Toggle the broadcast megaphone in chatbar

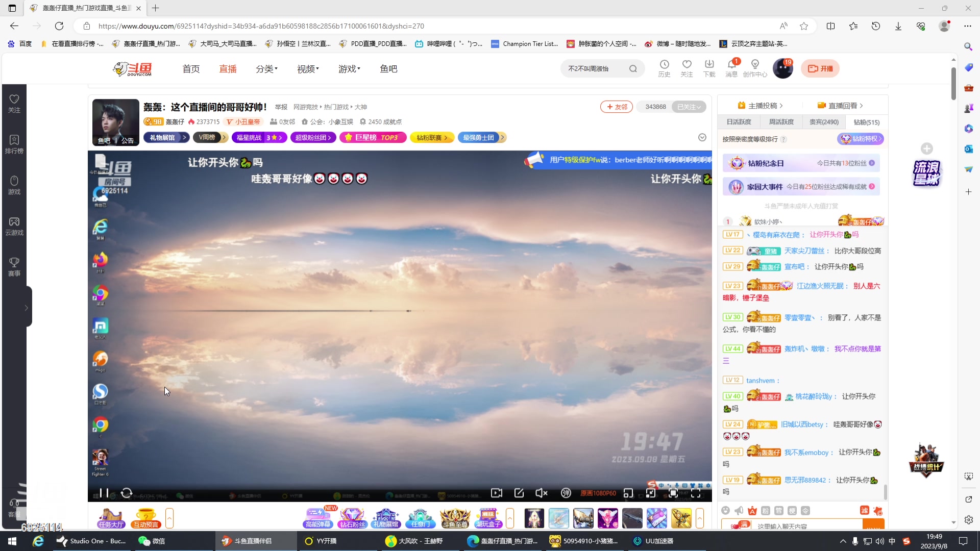739,511
